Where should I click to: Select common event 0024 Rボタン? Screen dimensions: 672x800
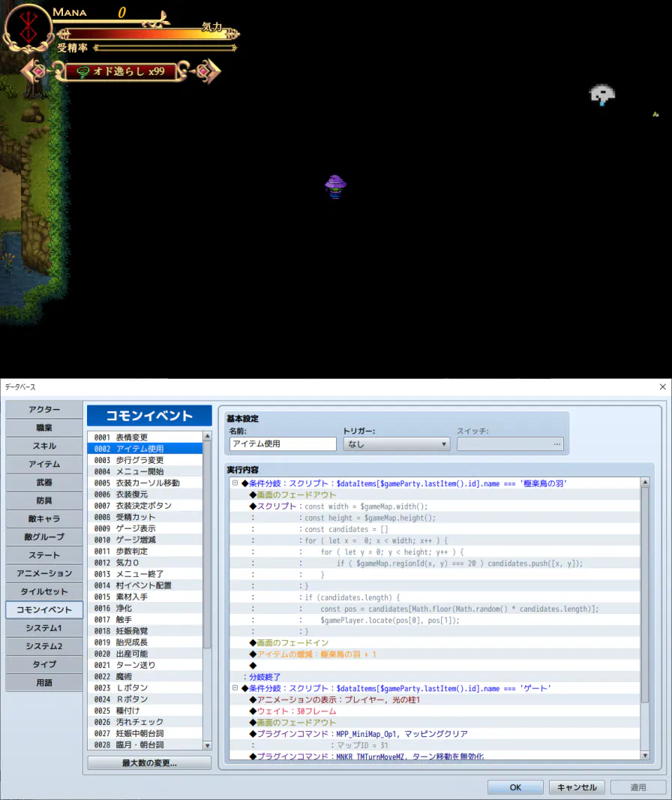[x=145, y=699]
